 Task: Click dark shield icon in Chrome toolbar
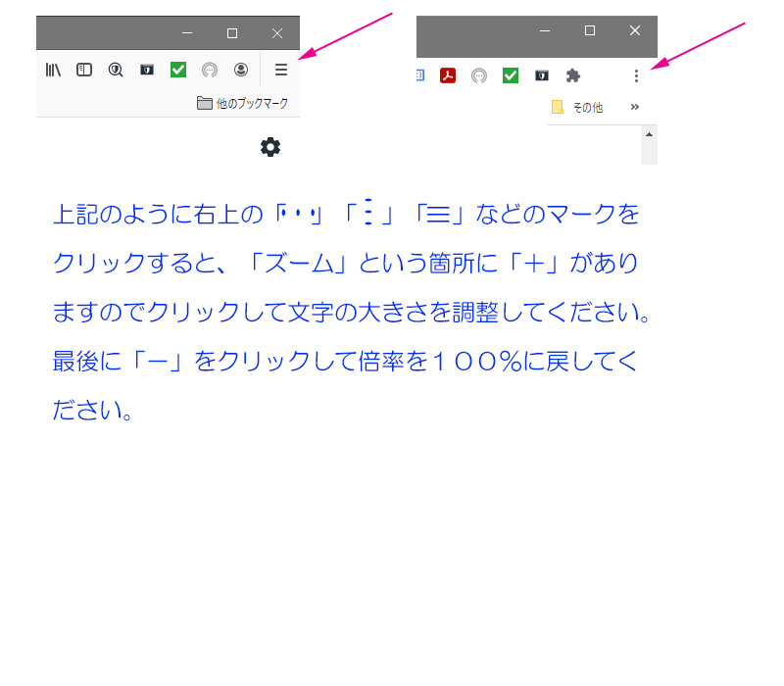tap(542, 75)
